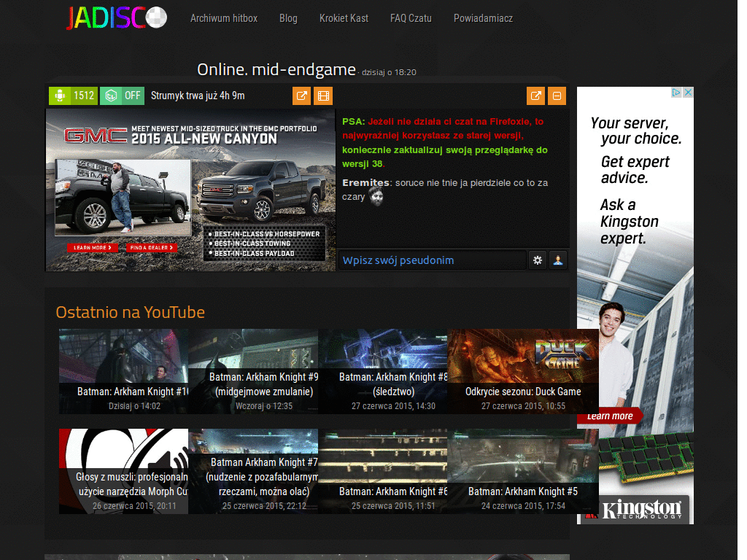Open chat settings gear icon

[x=538, y=260]
